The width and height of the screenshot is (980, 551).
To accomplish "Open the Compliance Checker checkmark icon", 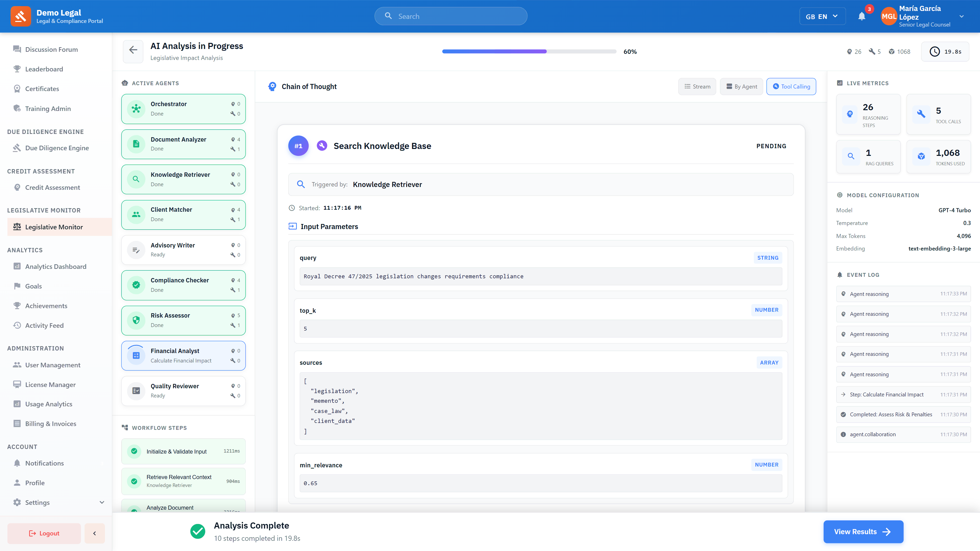I will pyautogui.click(x=136, y=284).
